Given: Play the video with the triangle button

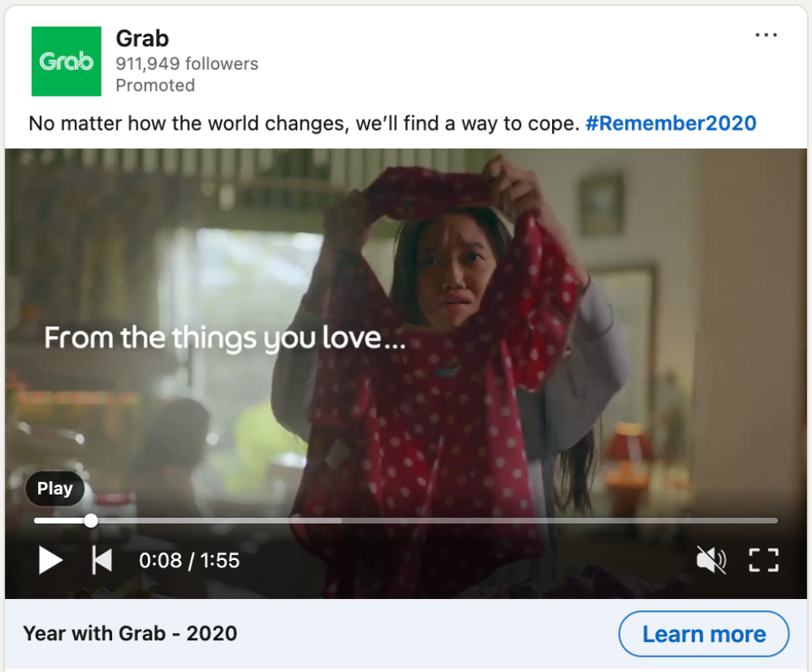Looking at the screenshot, I should [x=50, y=560].
